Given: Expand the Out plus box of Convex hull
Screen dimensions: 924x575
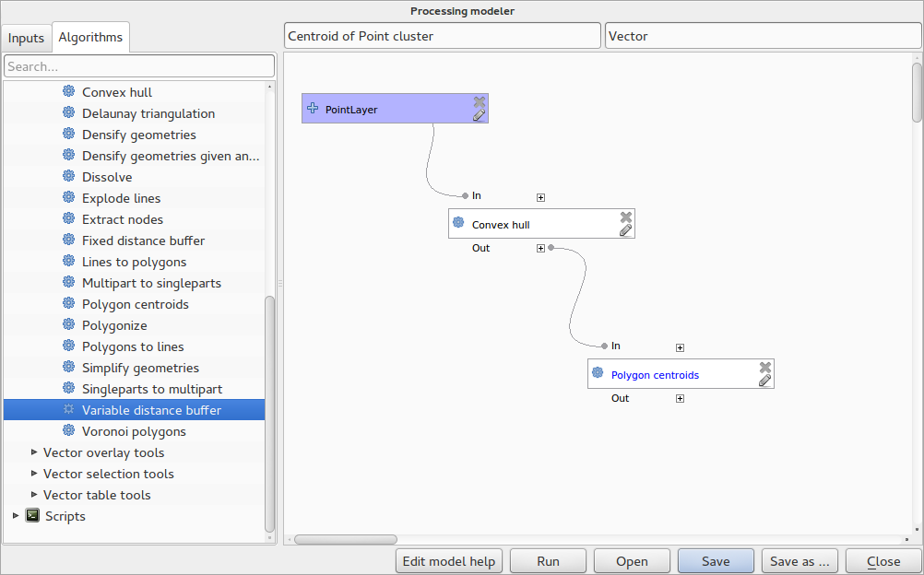Looking at the screenshot, I should tap(540, 248).
